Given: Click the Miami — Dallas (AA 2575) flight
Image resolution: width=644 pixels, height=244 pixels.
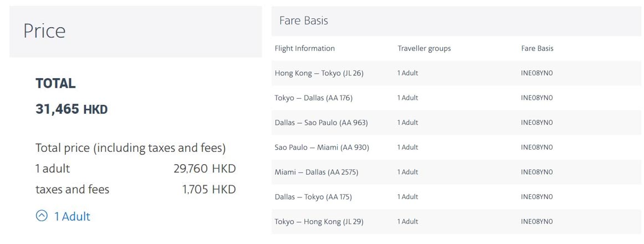Looking at the screenshot, I should (x=316, y=172).
